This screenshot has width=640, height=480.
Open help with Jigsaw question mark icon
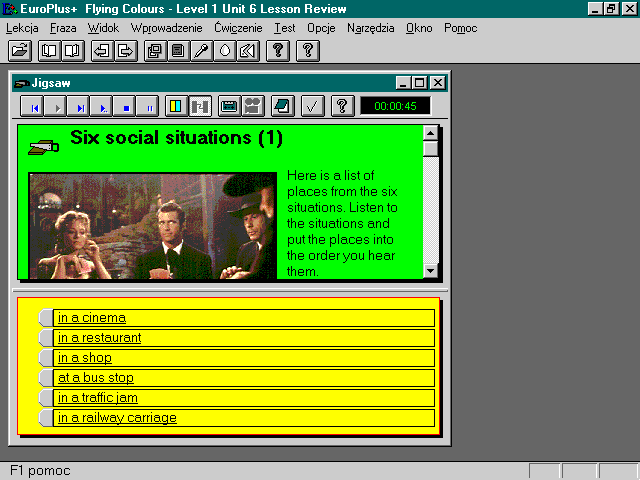[x=341, y=106]
